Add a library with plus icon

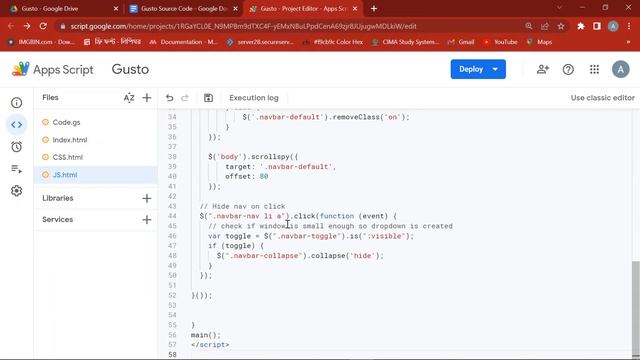click(147, 198)
